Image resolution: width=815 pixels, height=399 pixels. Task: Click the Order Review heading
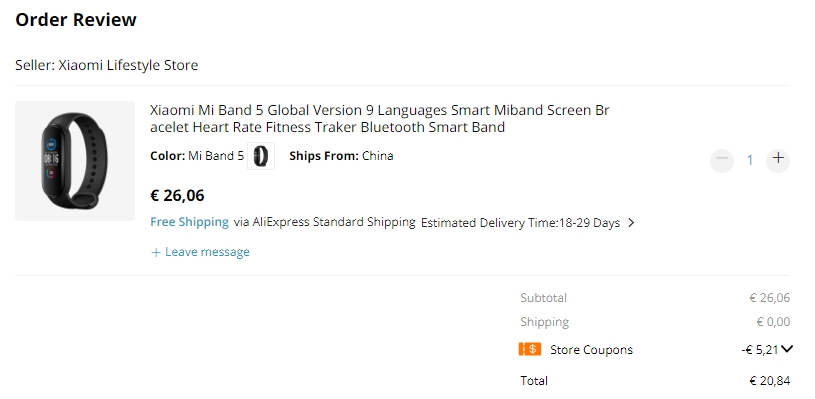(76, 20)
